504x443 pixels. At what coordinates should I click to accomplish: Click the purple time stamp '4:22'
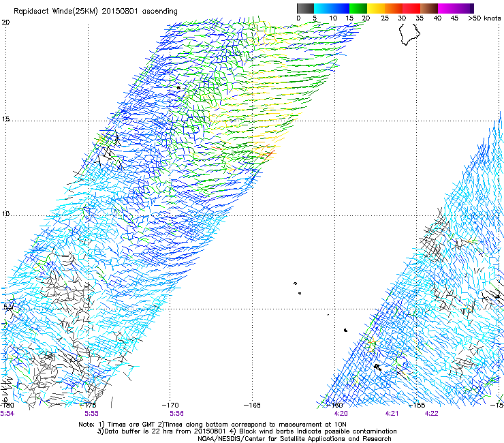(x=431, y=414)
